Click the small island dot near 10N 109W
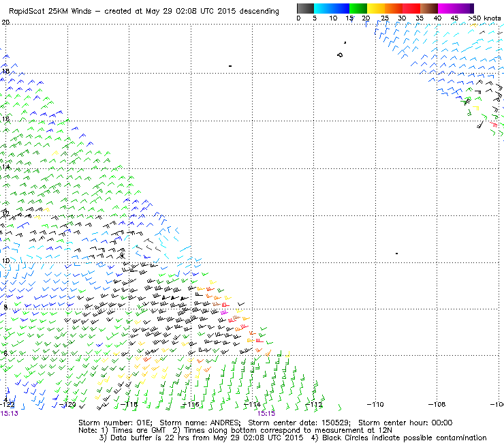 coord(396,254)
